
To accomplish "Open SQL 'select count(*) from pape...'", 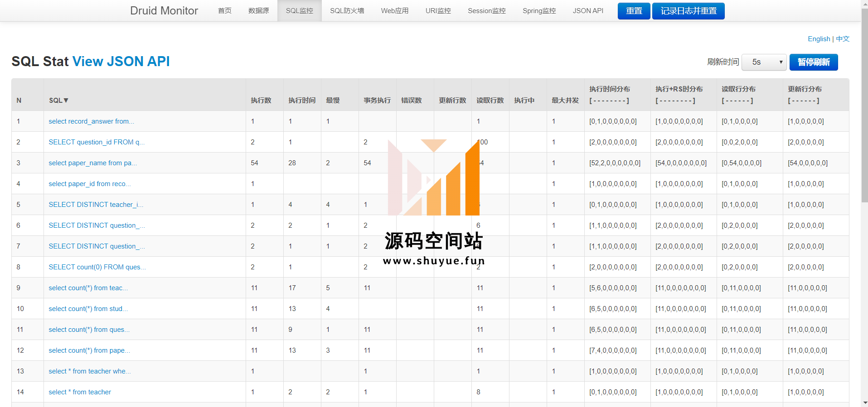I will (89, 350).
